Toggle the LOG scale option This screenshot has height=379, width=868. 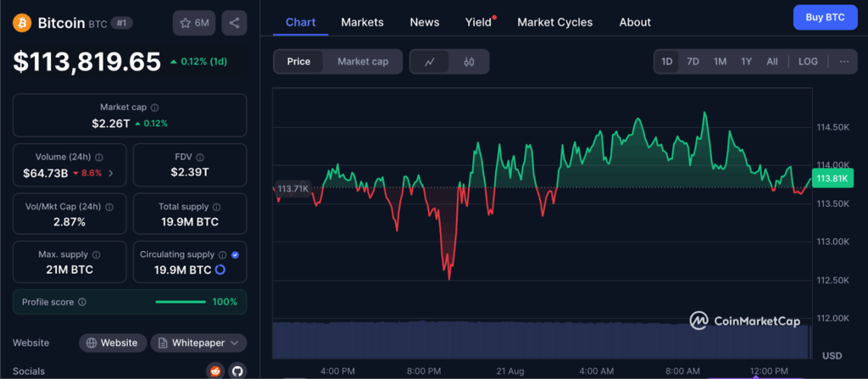tap(808, 62)
